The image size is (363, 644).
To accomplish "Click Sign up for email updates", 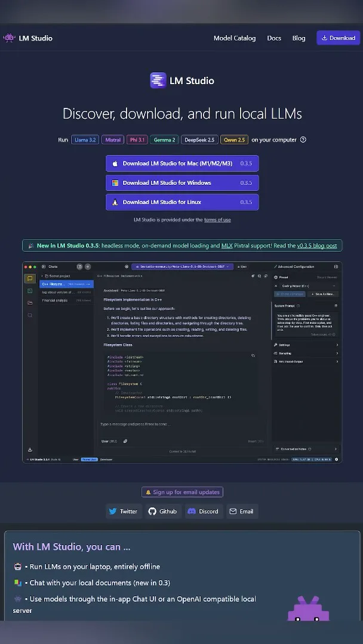I will point(182,492).
